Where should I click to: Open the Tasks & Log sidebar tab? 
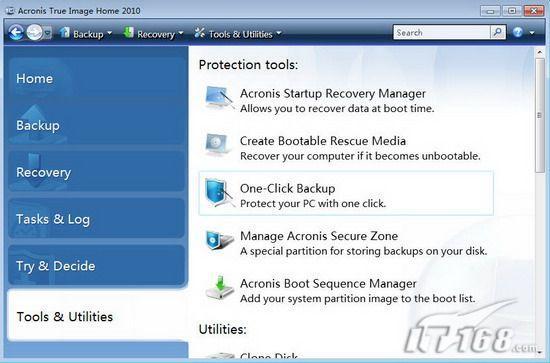96,219
